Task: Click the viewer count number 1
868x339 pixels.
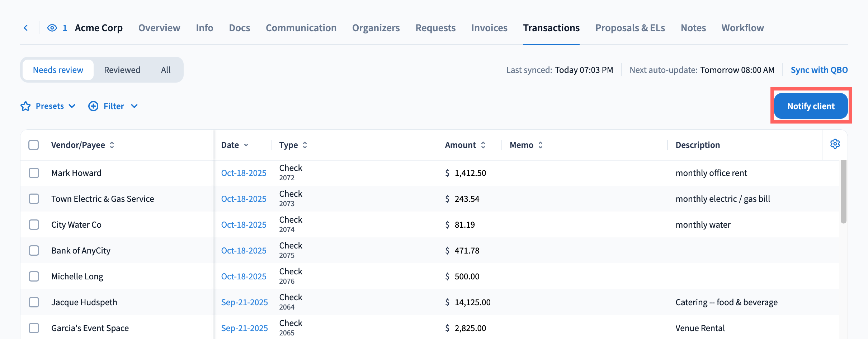Action: point(65,28)
